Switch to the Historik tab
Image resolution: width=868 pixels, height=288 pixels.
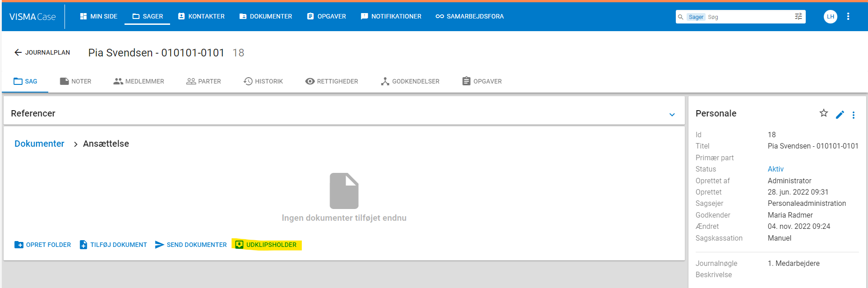tap(263, 81)
